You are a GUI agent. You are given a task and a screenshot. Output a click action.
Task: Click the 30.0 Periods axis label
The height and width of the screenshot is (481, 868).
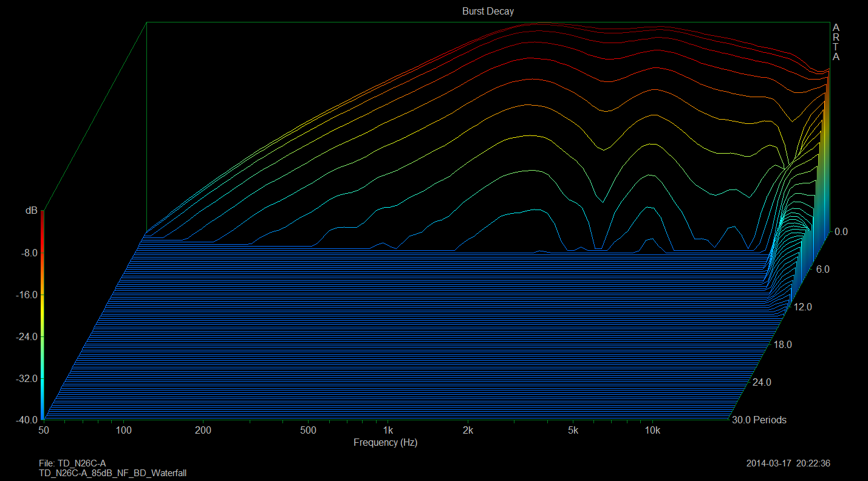click(x=758, y=420)
